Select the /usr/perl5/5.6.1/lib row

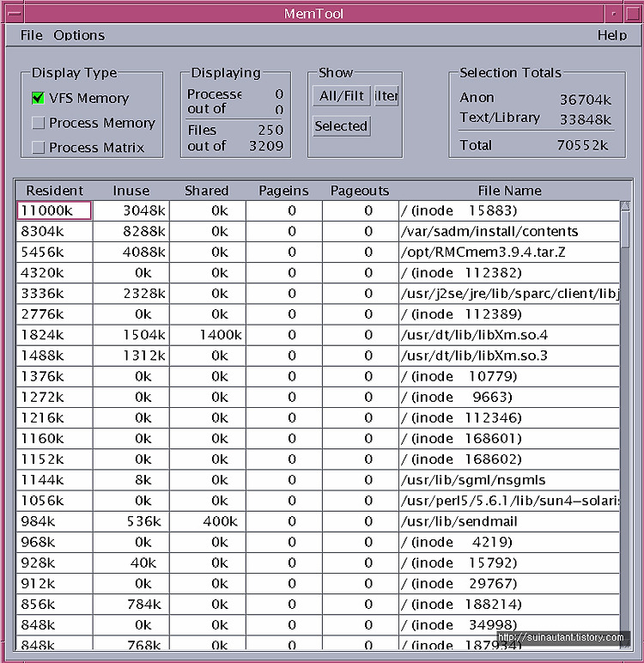pos(318,501)
